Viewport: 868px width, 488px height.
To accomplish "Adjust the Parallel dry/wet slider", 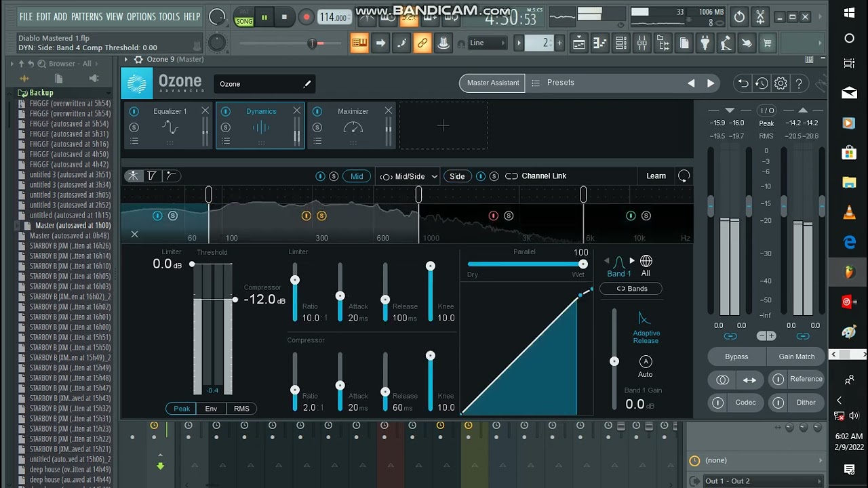I will tap(526, 264).
